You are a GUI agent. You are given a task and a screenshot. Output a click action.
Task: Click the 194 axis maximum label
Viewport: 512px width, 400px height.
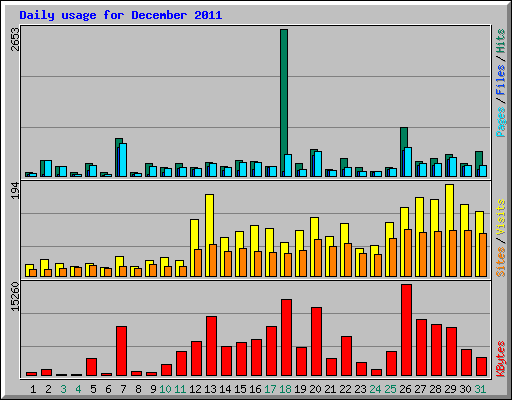pyautogui.click(x=15, y=191)
